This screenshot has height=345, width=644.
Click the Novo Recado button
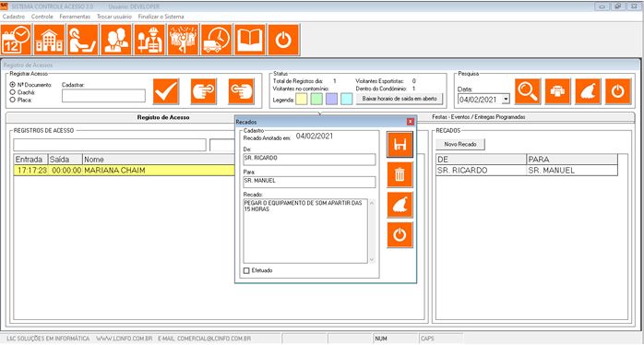pos(460,145)
